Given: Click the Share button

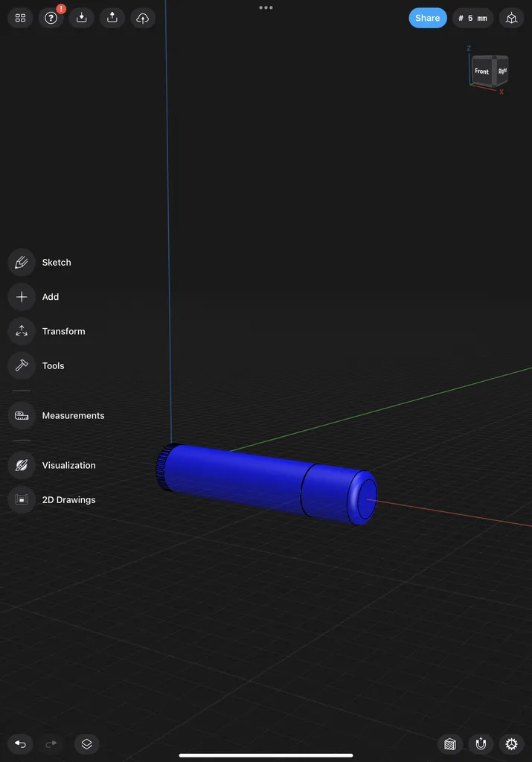Looking at the screenshot, I should pos(428,18).
